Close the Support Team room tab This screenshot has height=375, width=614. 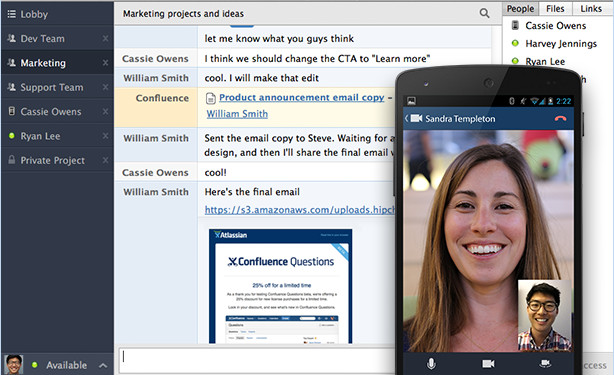pyautogui.click(x=105, y=87)
